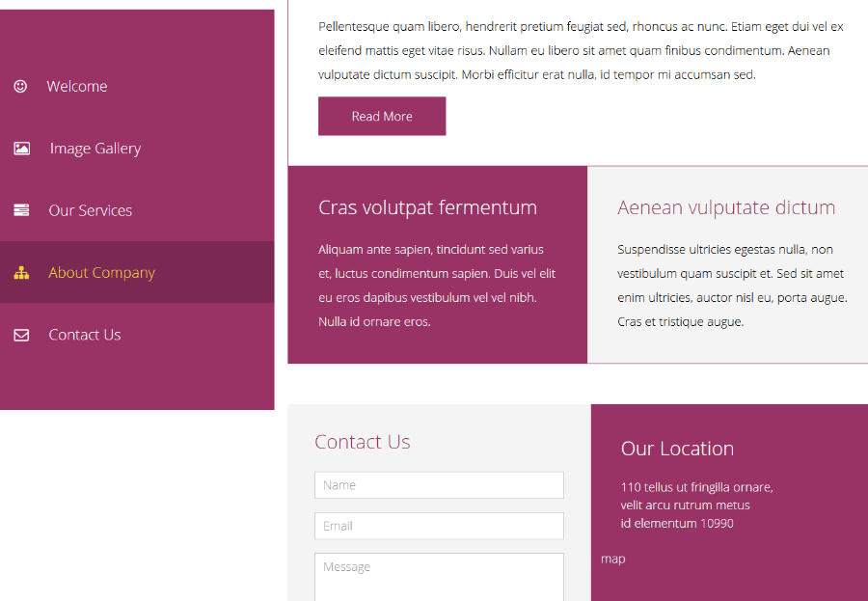Image resolution: width=868 pixels, height=601 pixels.
Task: Open the map link under Our Location
Action: click(612, 560)
